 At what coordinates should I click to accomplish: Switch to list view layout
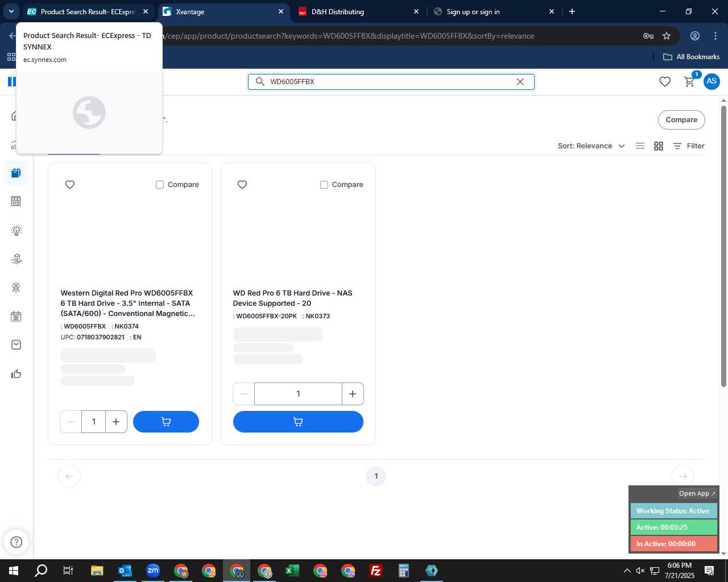click(640, 146)
